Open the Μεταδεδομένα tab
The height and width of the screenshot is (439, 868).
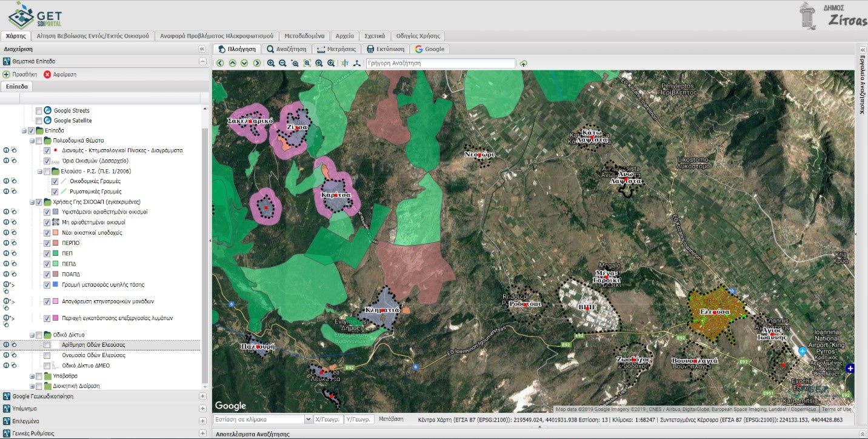[x=304, y=36]
